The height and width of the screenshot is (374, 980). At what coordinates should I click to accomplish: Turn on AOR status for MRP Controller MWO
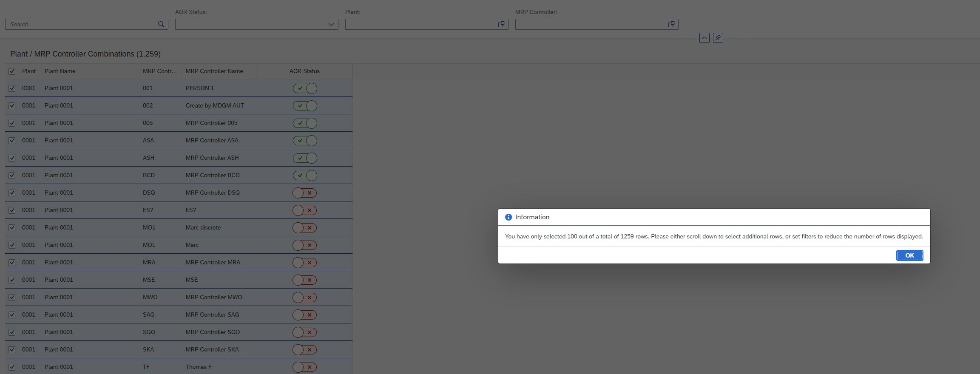[305, 297]
